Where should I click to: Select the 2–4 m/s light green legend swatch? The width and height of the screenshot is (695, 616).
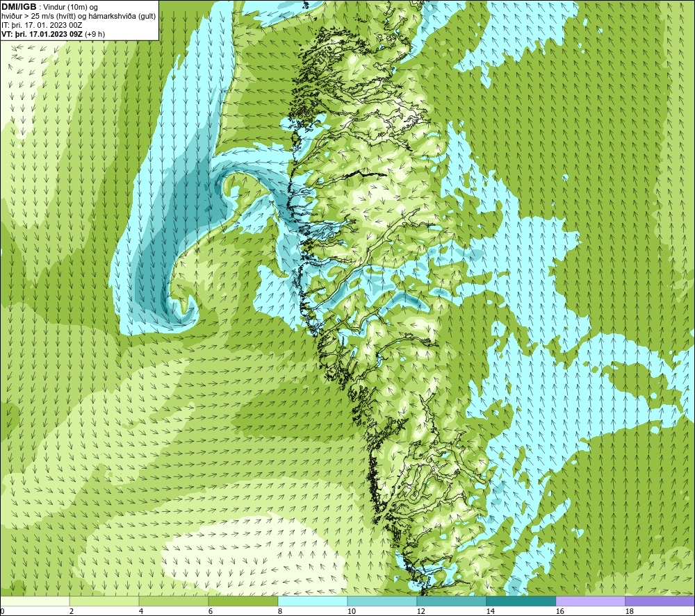click(104, 601)
